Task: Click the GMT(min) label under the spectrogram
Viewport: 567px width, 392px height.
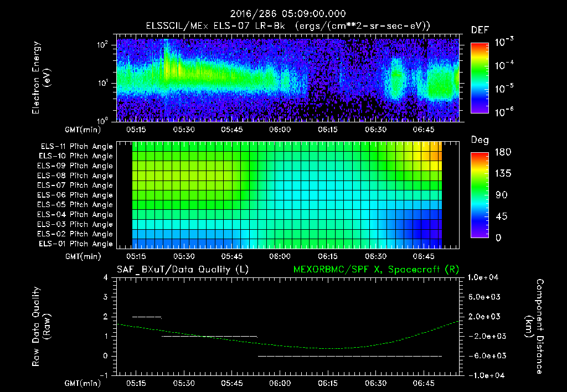Action: (x=83, y=130)
